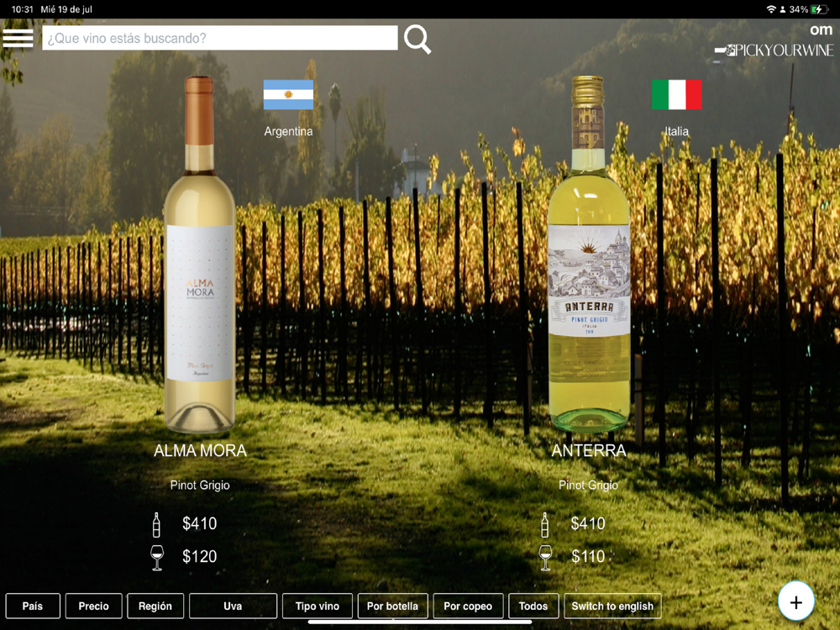The image size is (840, 630).
Task: Click the Argentina country label
Action: pos(288,131)
